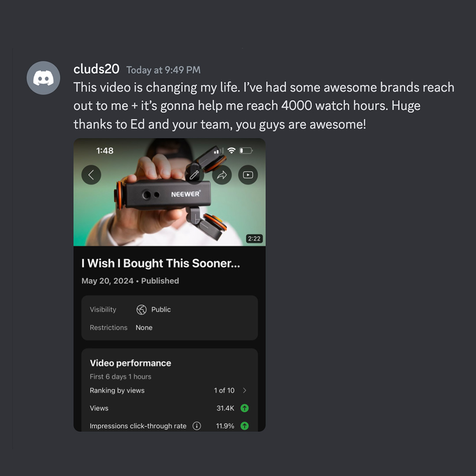This screenshot has height=476, width=476.
Task: Click the Discord avatar of cluds20
Action: tap(43, 78)
